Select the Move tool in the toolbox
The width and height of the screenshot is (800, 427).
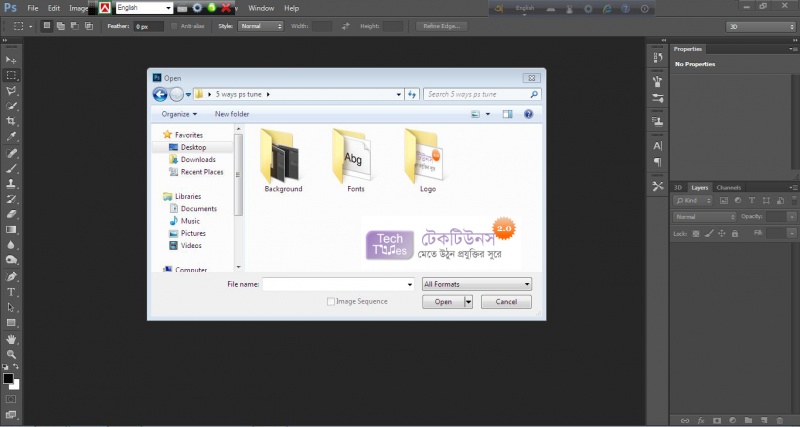[11, 60]
